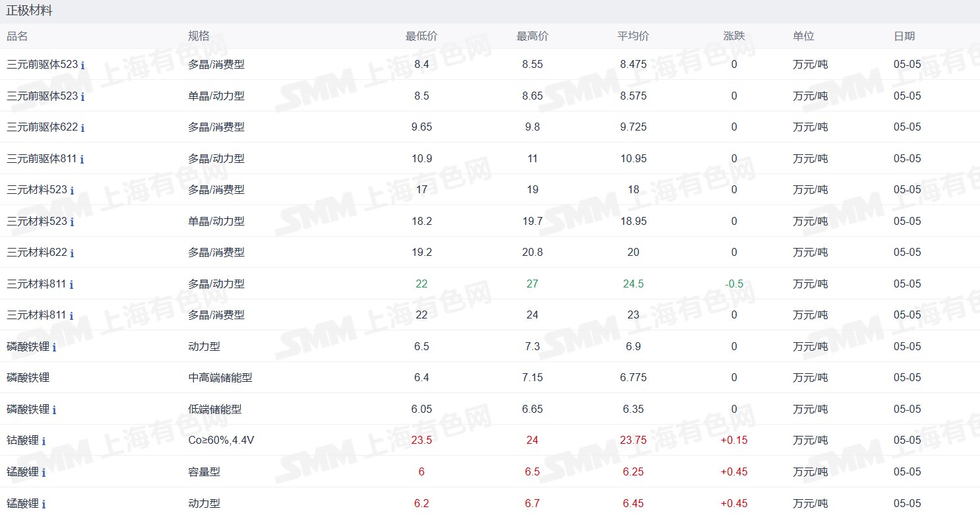The height and width of the screenshot is (515, 980).
Task: Select highest price 8.55
Action: coord(532,65)
